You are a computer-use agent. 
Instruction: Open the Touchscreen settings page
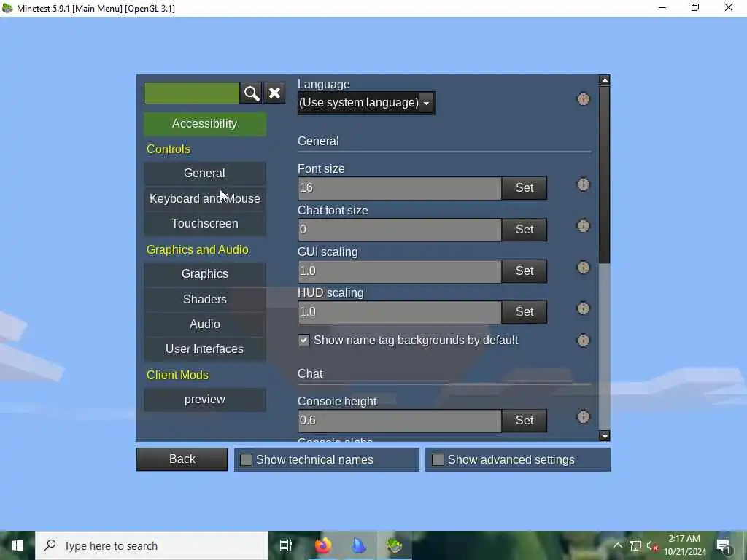coord(205,223)
